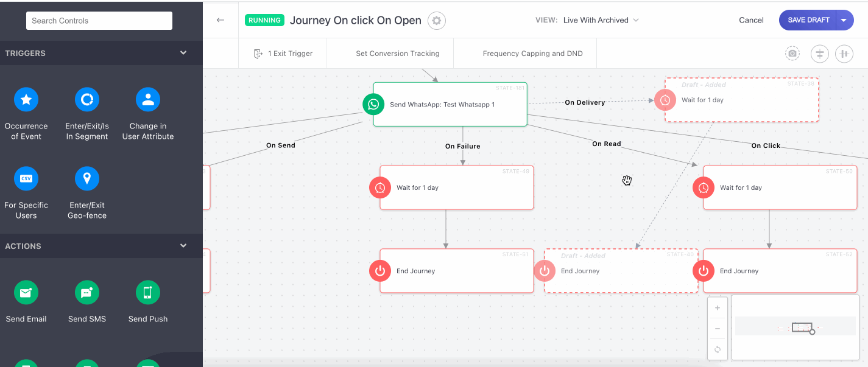
Task: Open journey settings gear icon
Action: 437,21
